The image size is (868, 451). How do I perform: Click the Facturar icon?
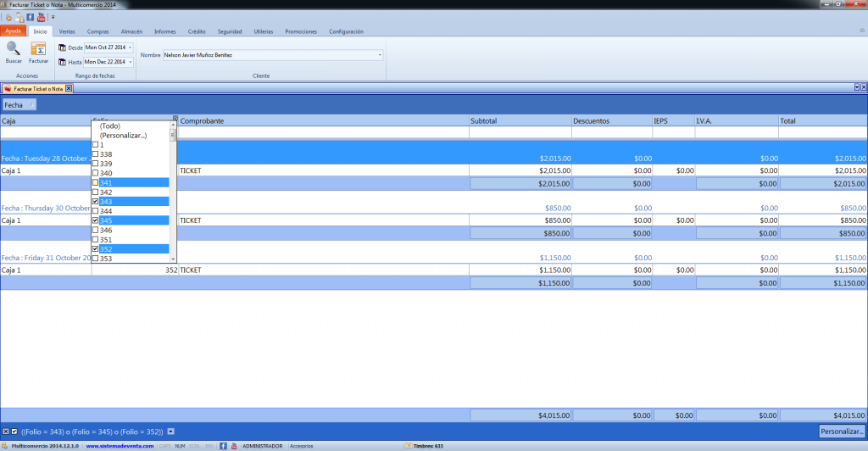tap(38, 48)
